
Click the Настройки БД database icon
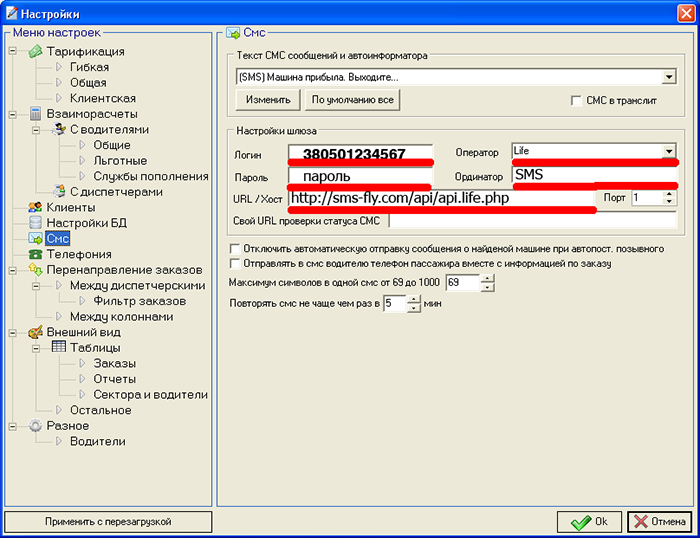(x=35, y=222)
